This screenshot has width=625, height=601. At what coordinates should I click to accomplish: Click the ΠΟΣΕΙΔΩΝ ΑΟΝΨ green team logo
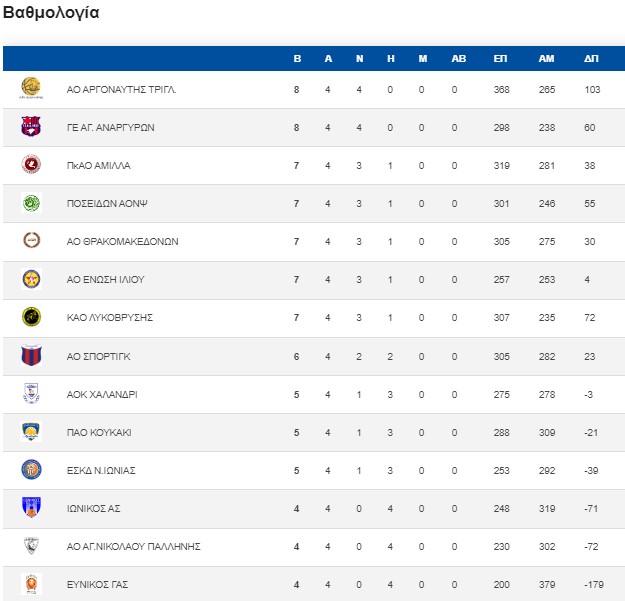[x=31, y=203]
